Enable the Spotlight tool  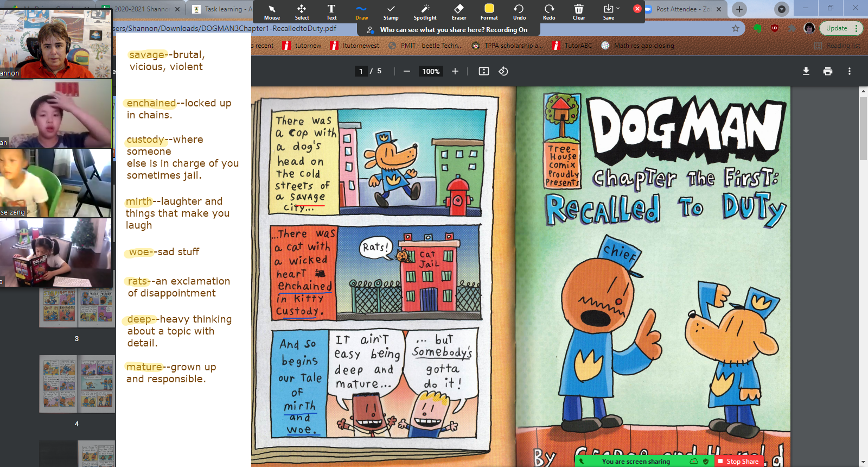[x=425, y=11]
